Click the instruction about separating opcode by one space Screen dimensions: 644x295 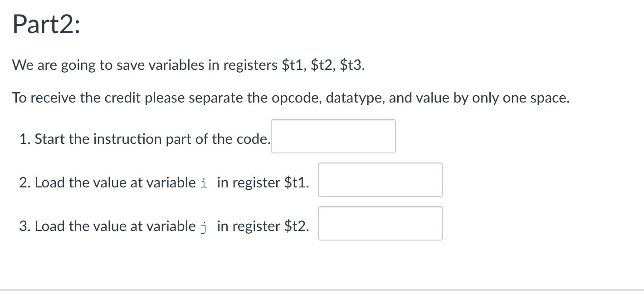pyautogui.click(x=290, y=98)
